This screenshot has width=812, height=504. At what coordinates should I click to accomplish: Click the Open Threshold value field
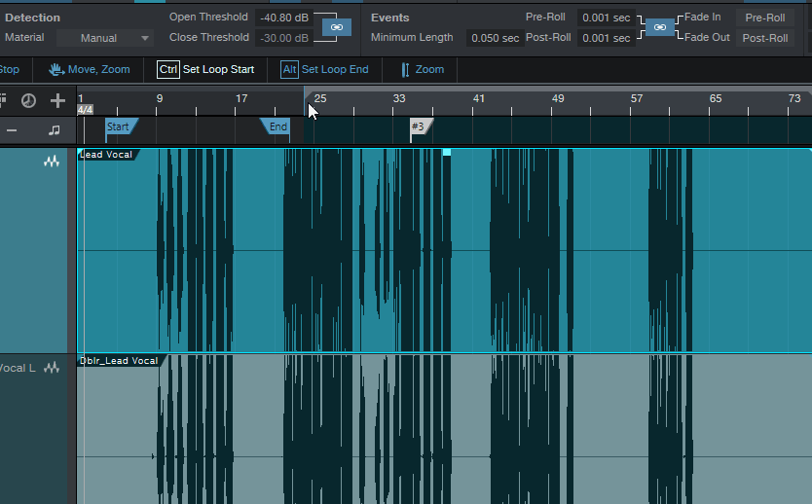[x=284, y=18]
